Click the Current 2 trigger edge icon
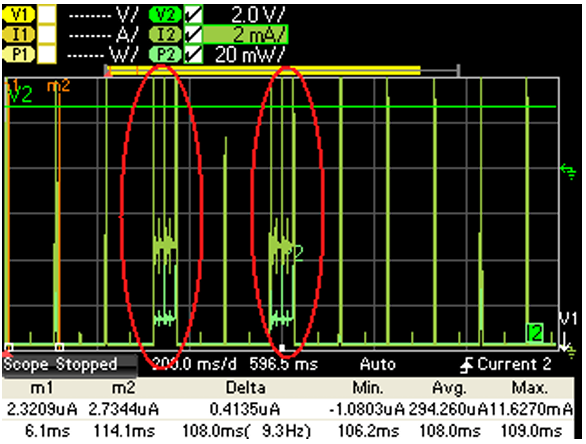 pyautogui.click(x=466, y=365)
